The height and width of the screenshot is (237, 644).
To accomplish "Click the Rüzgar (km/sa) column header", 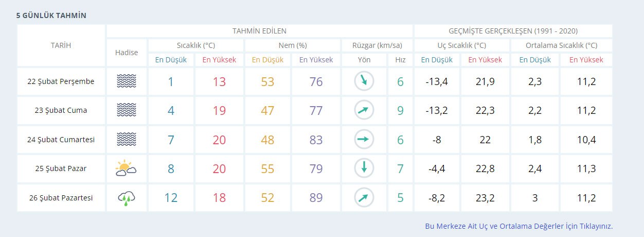I will [x=377, y=45].
